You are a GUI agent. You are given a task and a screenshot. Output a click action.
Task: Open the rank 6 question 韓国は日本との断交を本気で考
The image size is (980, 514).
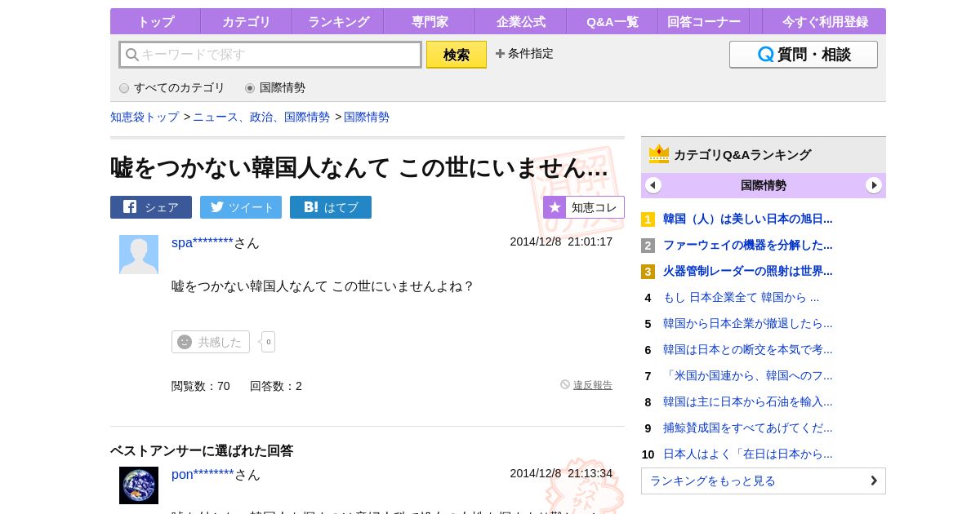[748, 349]
